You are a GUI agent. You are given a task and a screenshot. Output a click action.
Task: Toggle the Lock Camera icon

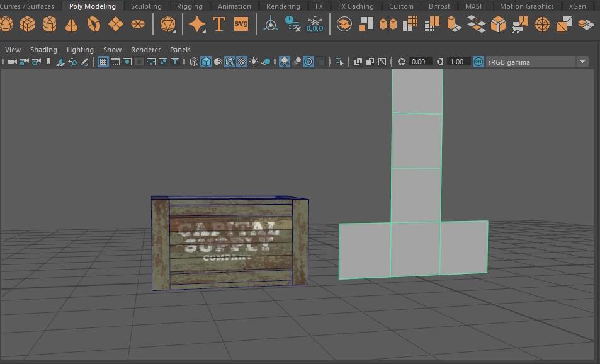[24, 62]
